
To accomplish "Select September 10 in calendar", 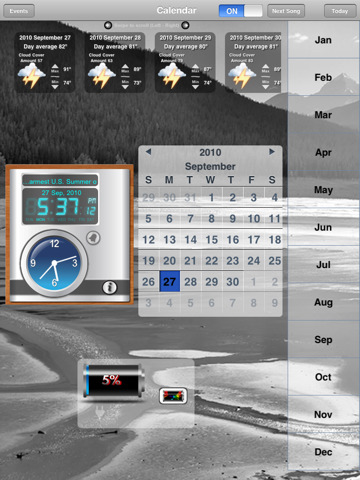I will (254, 218).
